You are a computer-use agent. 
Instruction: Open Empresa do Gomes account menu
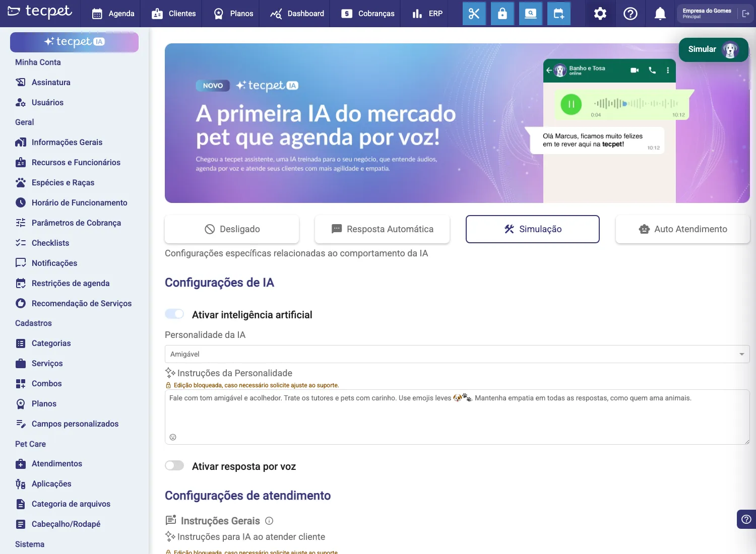[x=707, y=14]
